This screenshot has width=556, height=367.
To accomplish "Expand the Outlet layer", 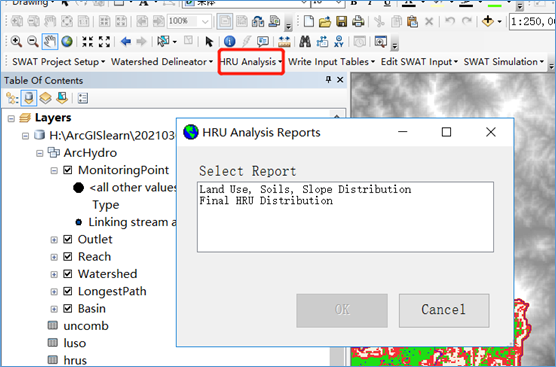I will click(54, 240).
